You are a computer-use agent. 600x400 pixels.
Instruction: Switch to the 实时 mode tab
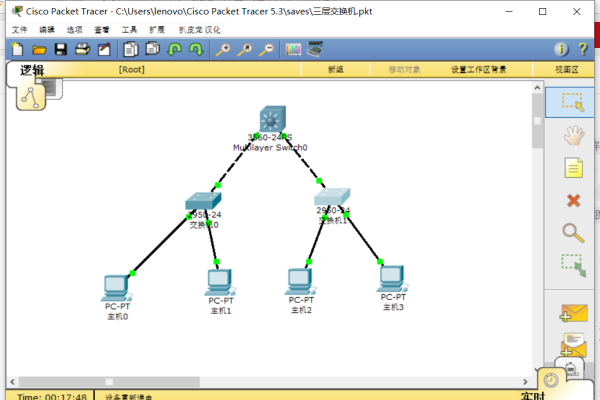[x=532, y=395]
